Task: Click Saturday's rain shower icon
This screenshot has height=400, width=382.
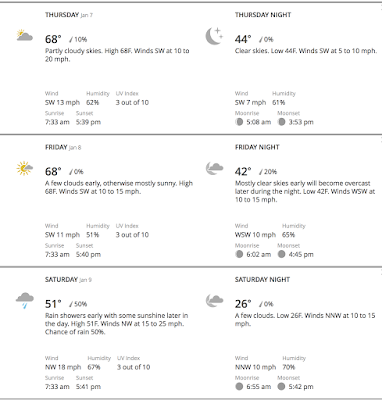Action: (x=25, y=300)
